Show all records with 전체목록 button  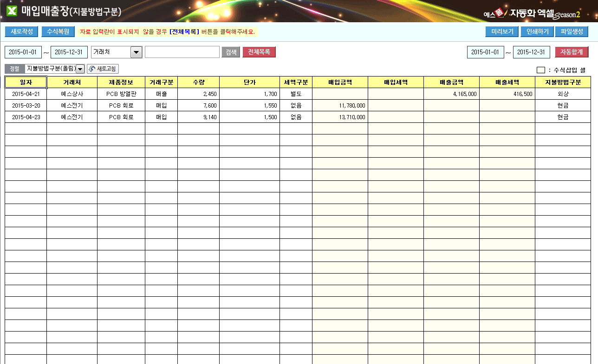click(259, 52)
